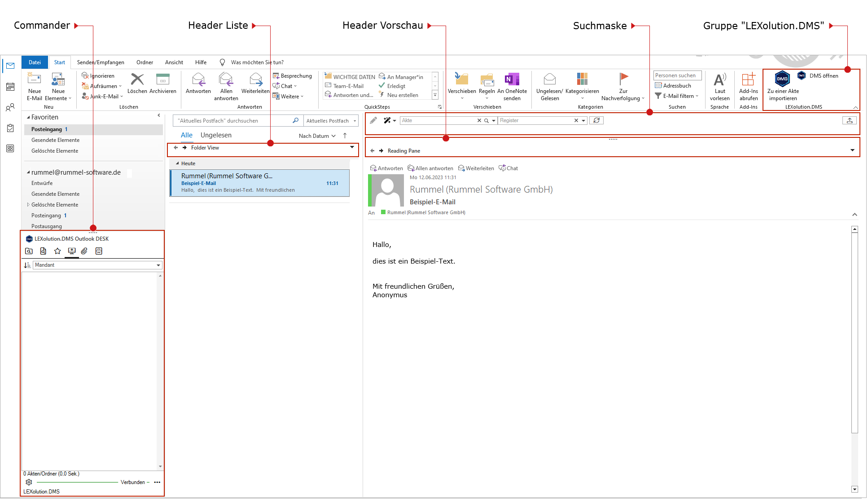868x502 pixels.
Task: Show only Ungelesen messages tab
Action: (x=216, y=135)
